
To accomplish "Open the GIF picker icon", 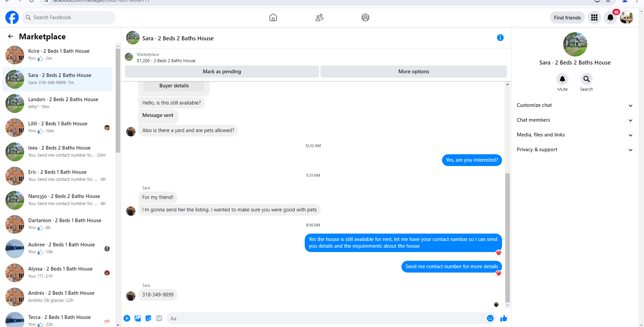I will pyautogui.click(x=159, y=318).
